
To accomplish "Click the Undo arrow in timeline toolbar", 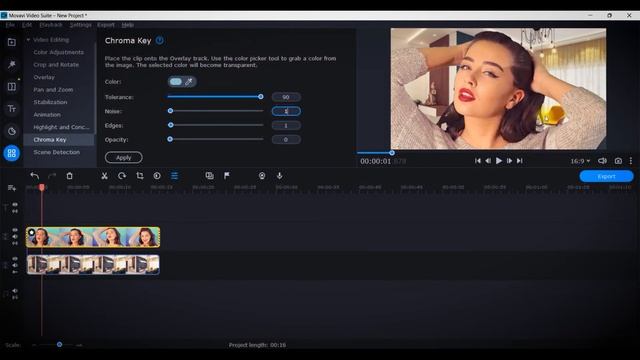I will click(35, 176).
